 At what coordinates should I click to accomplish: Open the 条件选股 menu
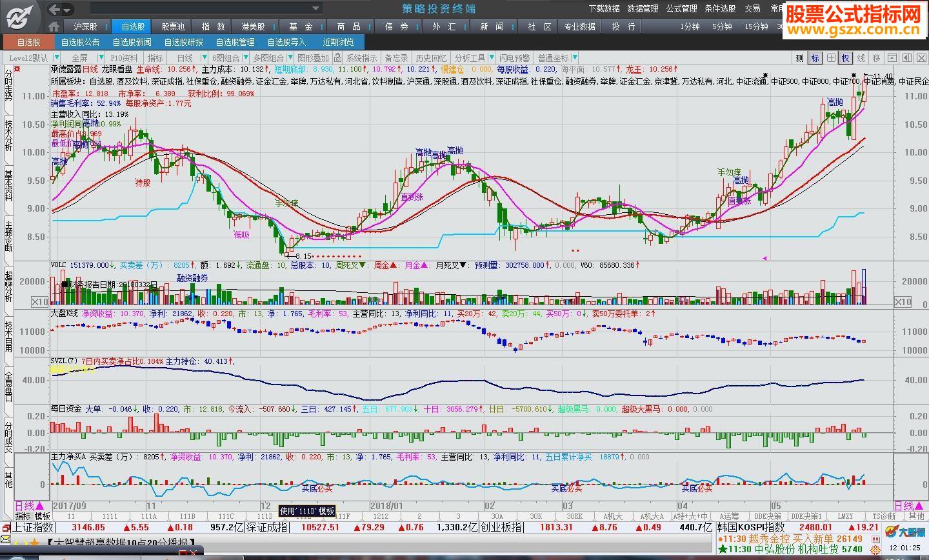tap(720, 9)
